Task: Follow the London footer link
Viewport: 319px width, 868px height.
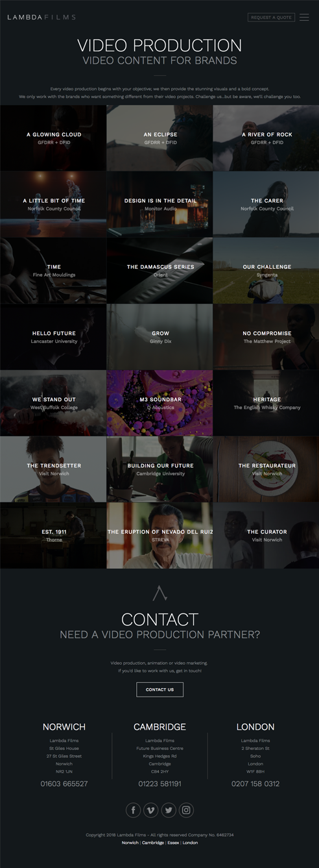Action: 191,843
